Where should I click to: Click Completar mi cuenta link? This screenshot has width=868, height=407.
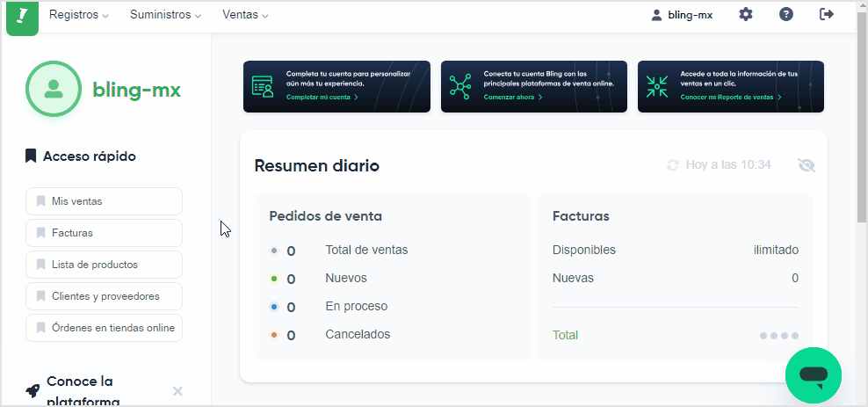point(322,98)
